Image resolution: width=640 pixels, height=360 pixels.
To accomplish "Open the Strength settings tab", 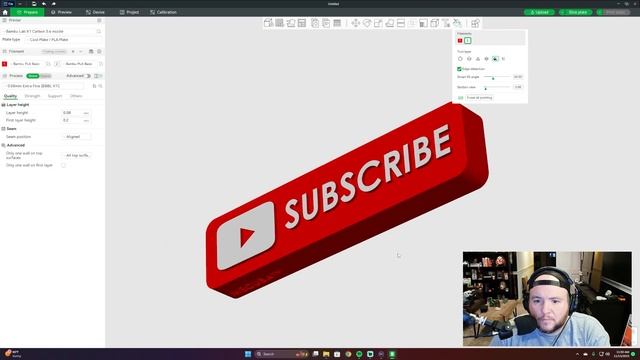I will 32,96.
